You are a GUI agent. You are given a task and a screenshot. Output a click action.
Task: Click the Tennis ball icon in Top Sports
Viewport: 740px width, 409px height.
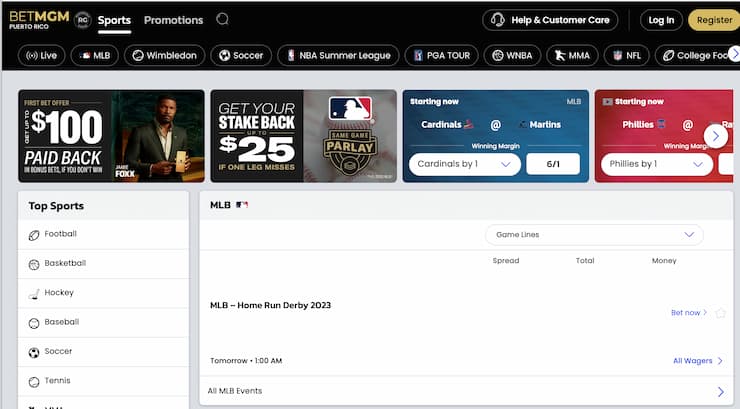[x=34, y=382]
